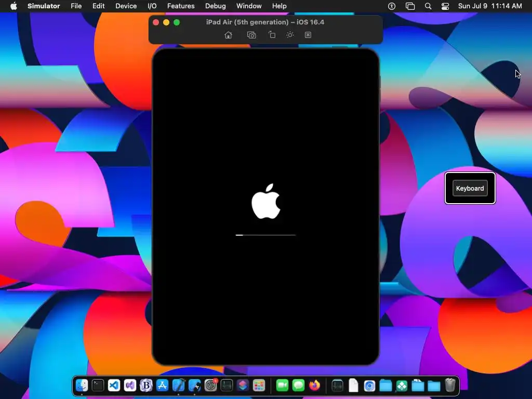Open Control Center in menu bar
532x399 pixels.
click(445, 6)
